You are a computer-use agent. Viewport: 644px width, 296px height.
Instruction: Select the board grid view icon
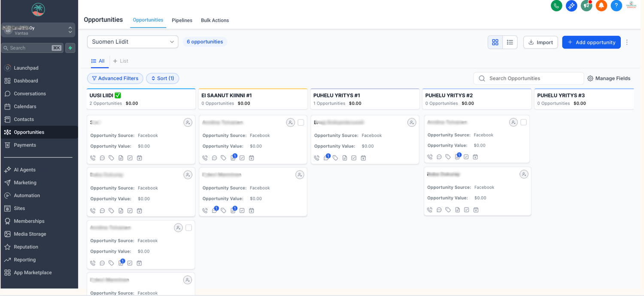coord(495,42)
